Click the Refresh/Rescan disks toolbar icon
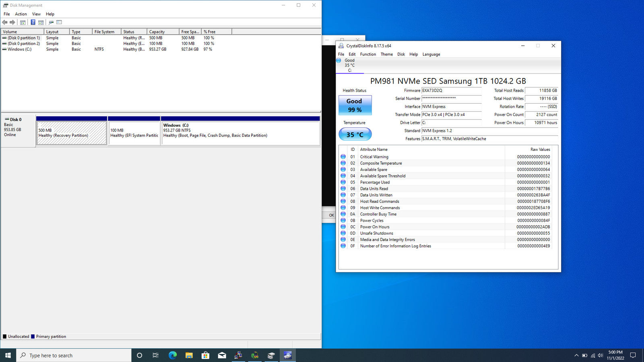Image resolution: width=644 pixels, height=362 pixels. click(51, 23)
